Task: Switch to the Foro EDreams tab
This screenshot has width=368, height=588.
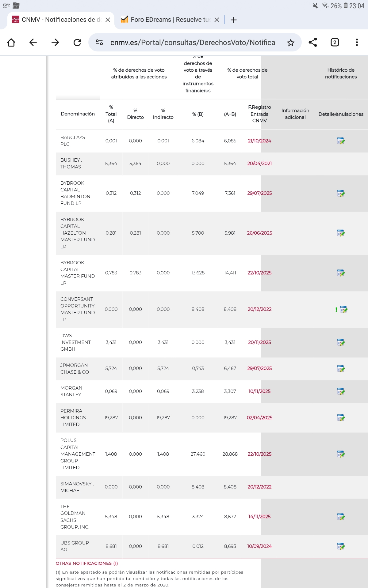Action: (x=166, y=20)
